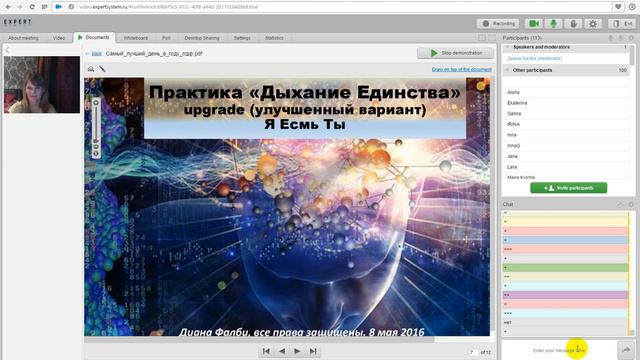Open the Settings tab

(x=242, y=38)
